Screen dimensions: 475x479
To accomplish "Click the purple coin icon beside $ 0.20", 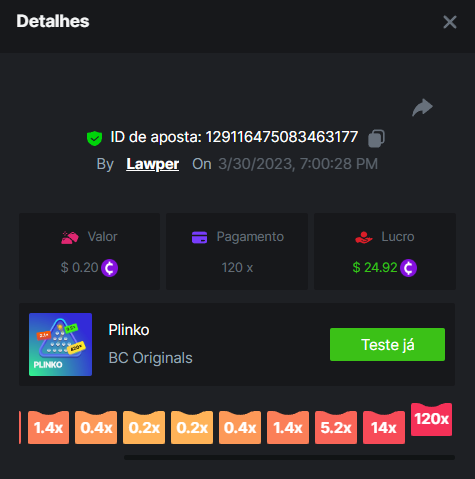I will point(109,268).
